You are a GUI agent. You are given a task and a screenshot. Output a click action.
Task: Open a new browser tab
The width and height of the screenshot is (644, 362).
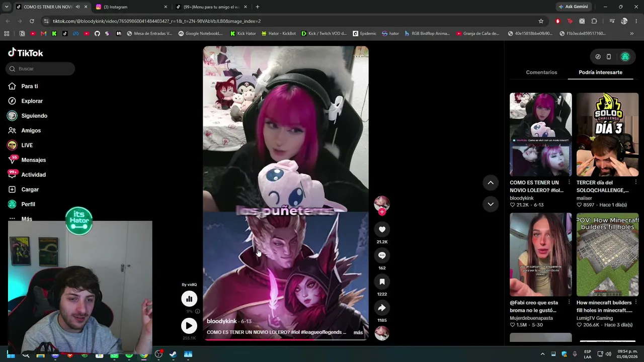click(258, 7)
